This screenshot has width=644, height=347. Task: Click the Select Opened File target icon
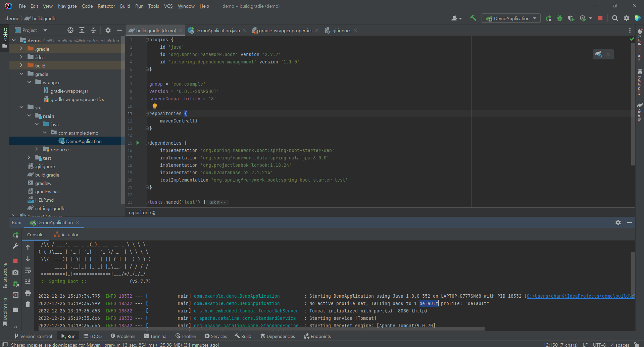[x=70, y=30]
